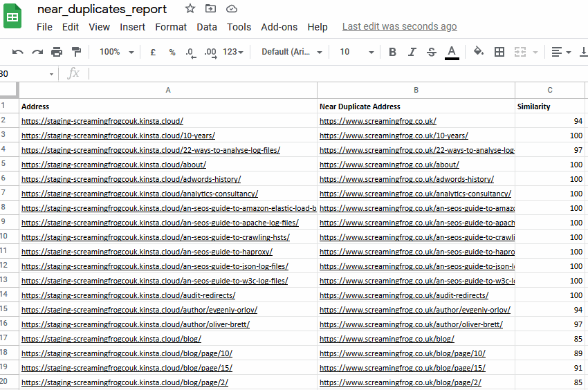This screenshot has width=588, height=390.
Task: Open the View menu
Action: tap(100, 27)
